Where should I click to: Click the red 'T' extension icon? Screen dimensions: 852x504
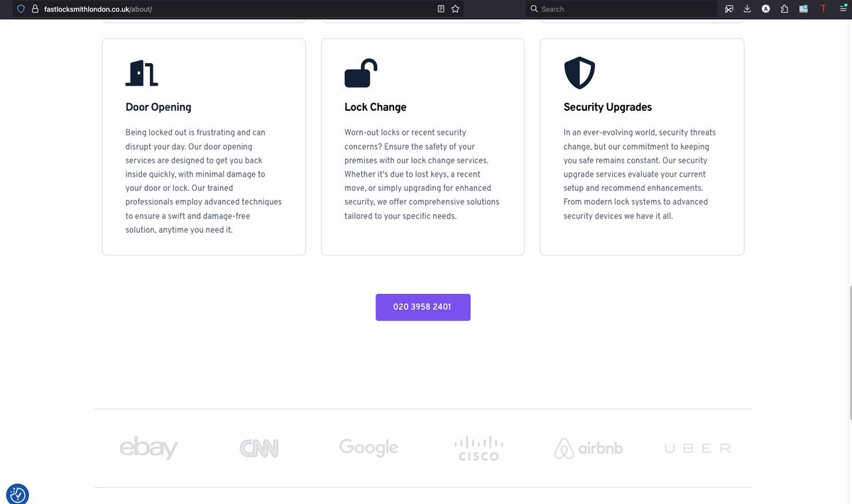(824, 9)
